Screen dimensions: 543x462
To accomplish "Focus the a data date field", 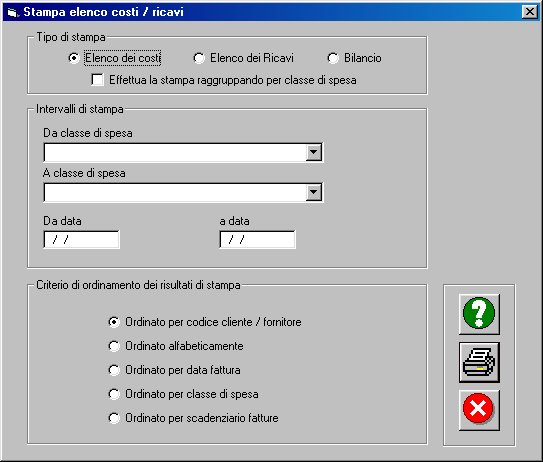I will 258,240.
